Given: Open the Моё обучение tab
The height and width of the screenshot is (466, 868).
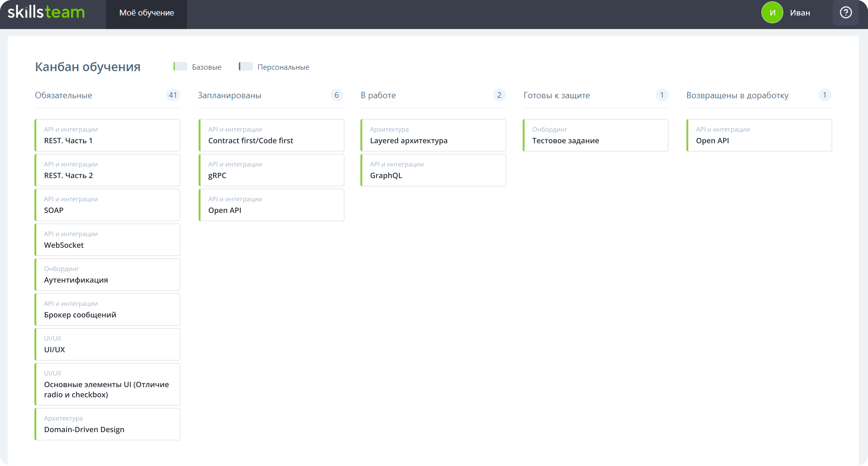Looking at the screenshot, I should click(147, 13).
